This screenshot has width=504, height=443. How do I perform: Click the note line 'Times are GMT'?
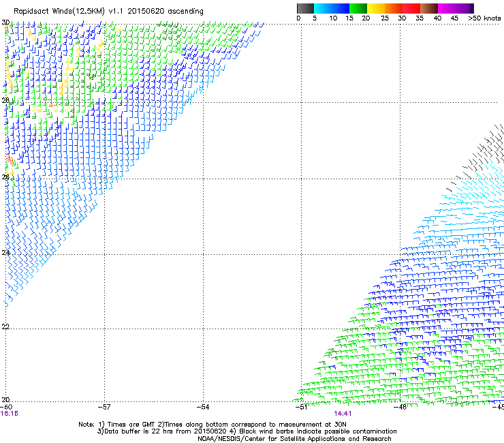coord(131,425)
